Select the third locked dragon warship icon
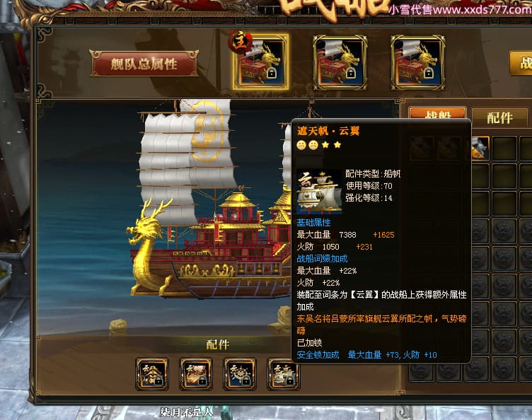The image size is (532, 420). click(417, 63)
